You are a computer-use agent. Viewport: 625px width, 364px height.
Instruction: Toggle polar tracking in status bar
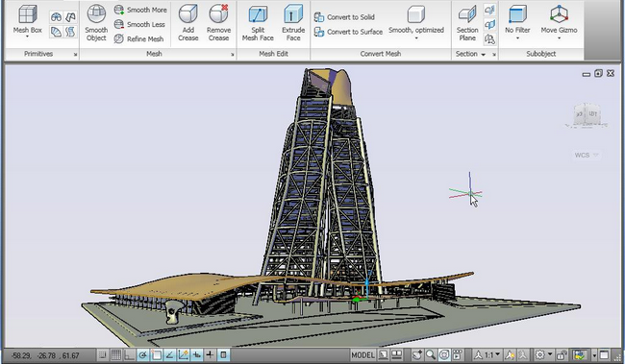click(x=142, y=354)
